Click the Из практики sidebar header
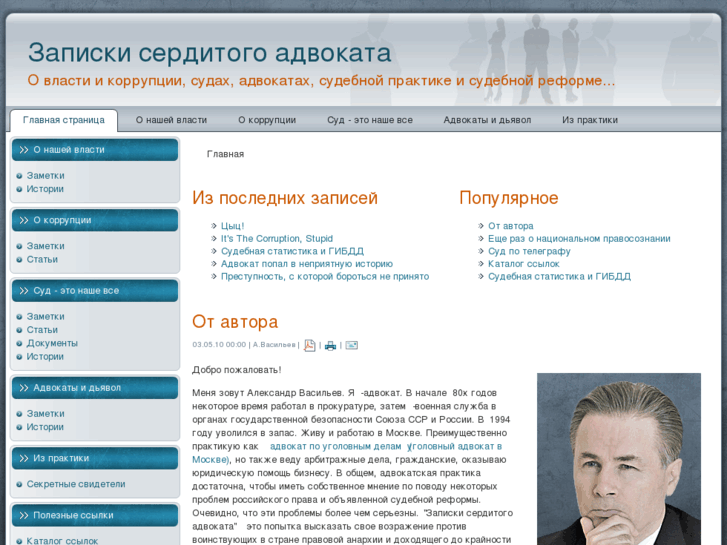 point(95,458)
